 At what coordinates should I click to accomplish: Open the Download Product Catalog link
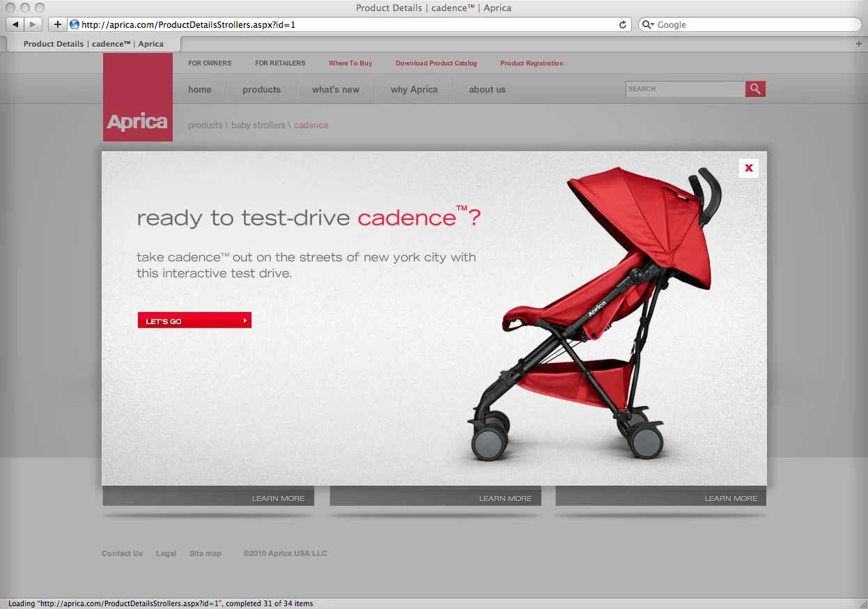(436, 63)
